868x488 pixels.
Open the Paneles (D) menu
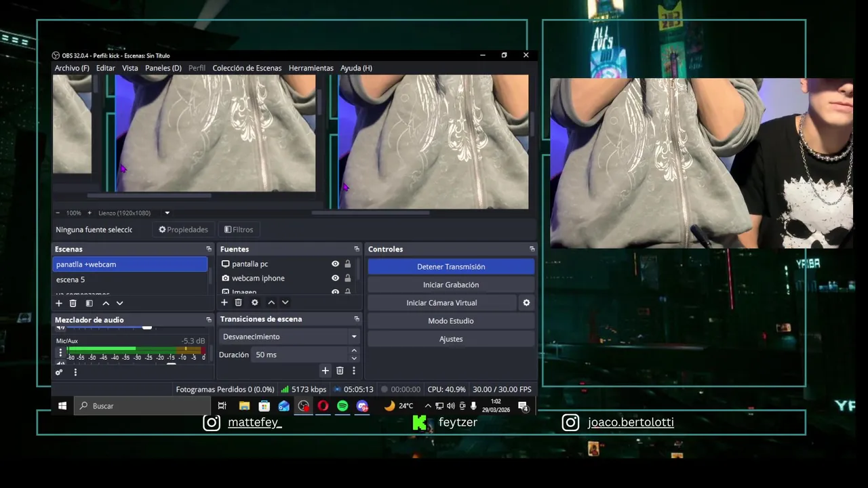[163, 68]
